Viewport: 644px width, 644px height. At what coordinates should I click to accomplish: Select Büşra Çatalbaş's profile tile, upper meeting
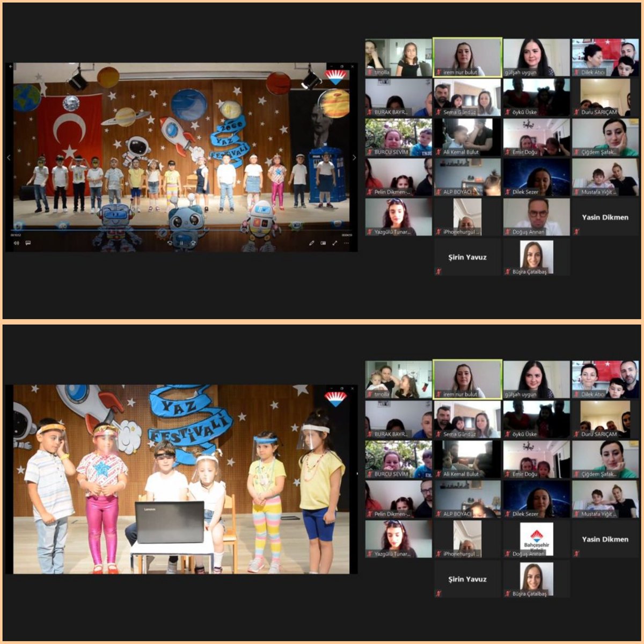click(x=536, y=257)
